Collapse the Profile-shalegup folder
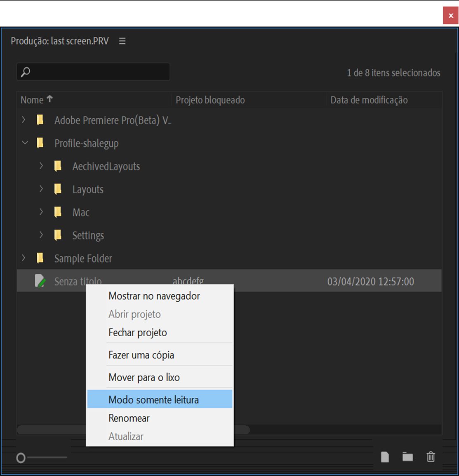Screen dimensions: 459x476 pos(24,143)
